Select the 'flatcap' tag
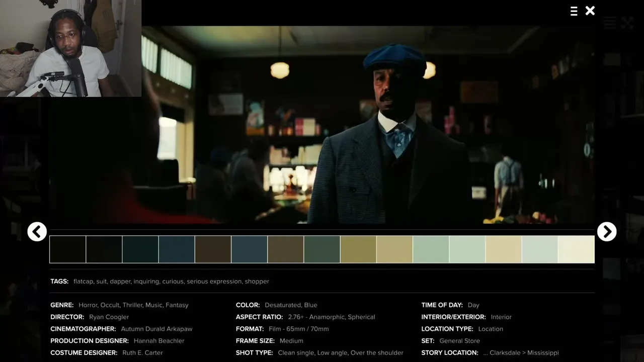 click(x=83, y=282)
